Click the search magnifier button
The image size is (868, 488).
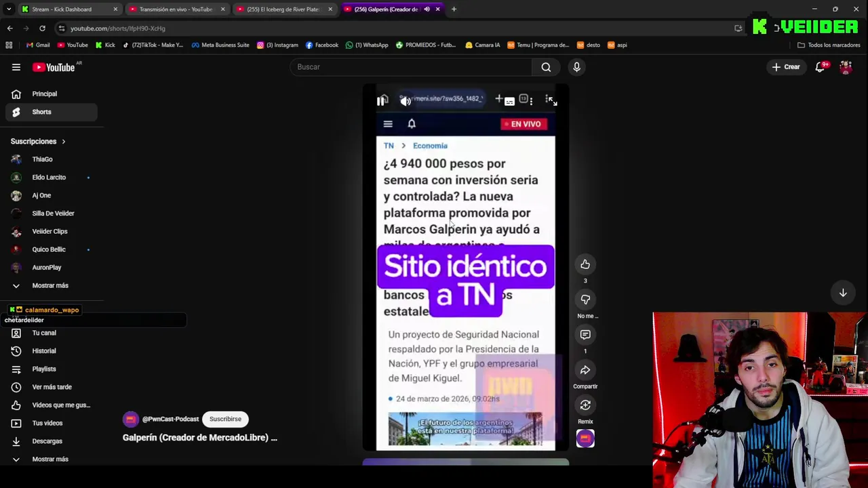tap(546, 67)
